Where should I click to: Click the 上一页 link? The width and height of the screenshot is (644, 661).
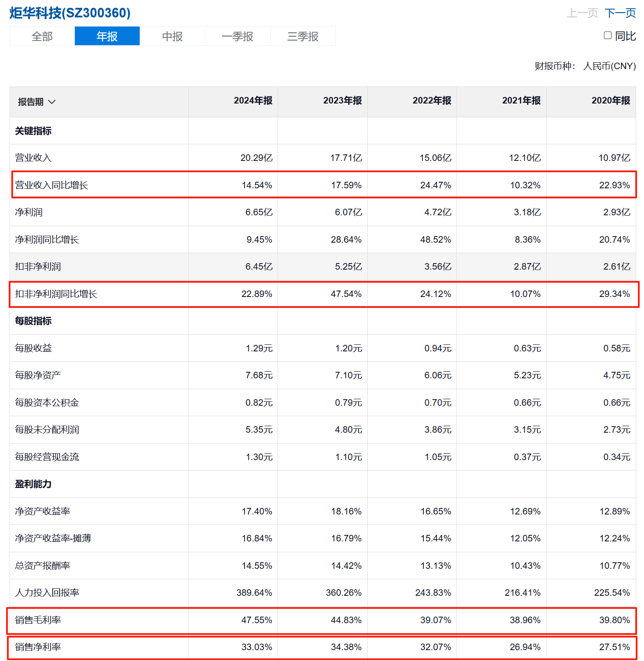[x=582, y=13]
